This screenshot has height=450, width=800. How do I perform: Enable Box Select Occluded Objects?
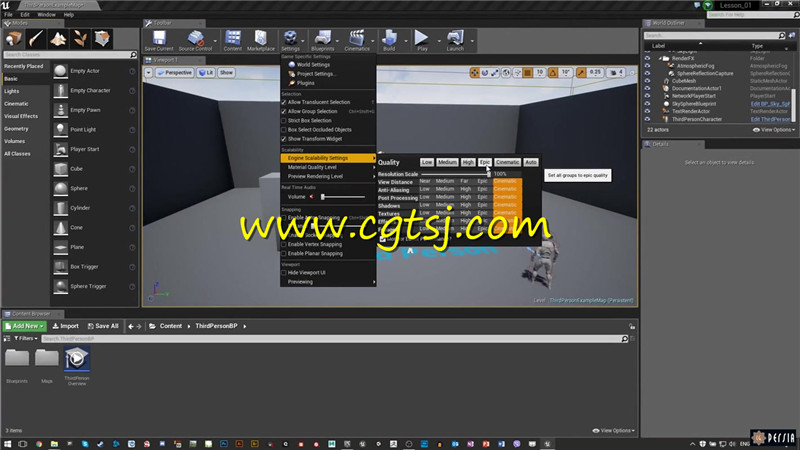284,130
